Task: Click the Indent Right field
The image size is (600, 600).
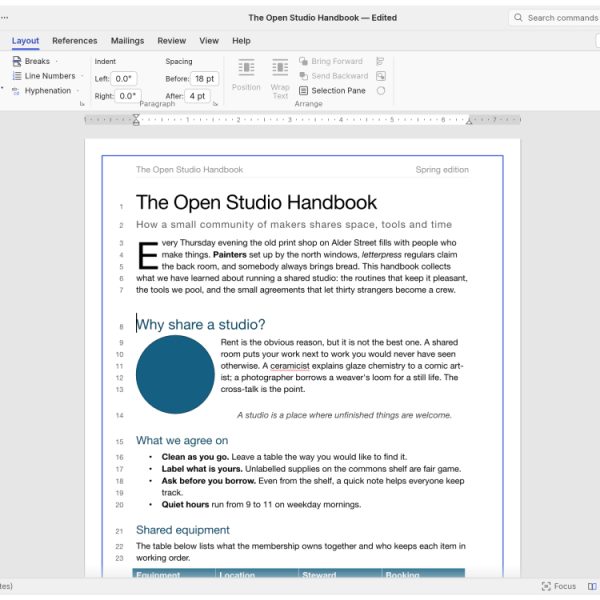Action: point(128,96)
